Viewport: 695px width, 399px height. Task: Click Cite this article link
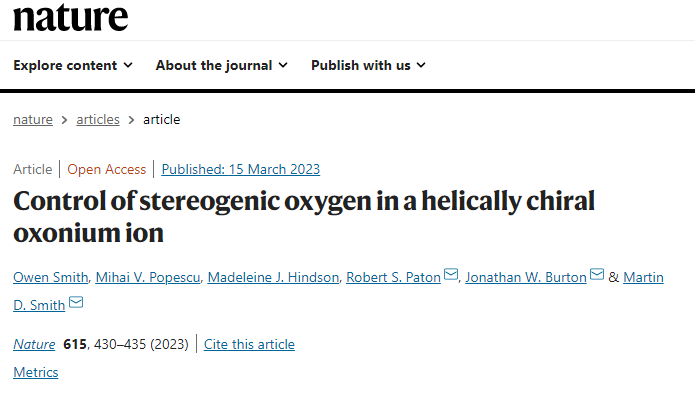pyautogui.click(x=249, y=344)
